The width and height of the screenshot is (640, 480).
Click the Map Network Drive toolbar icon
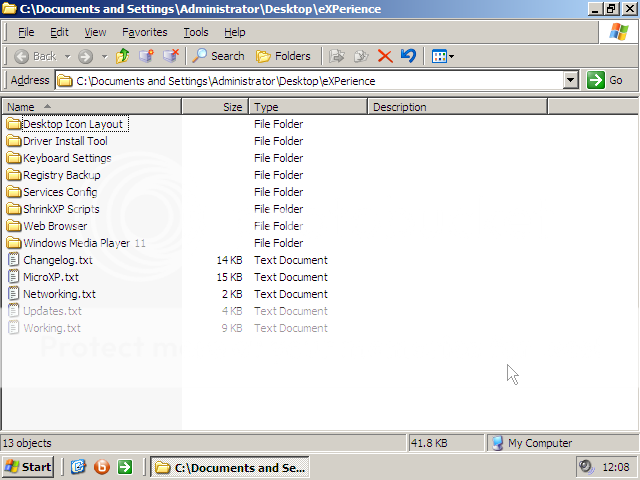(x=147, y=56)
